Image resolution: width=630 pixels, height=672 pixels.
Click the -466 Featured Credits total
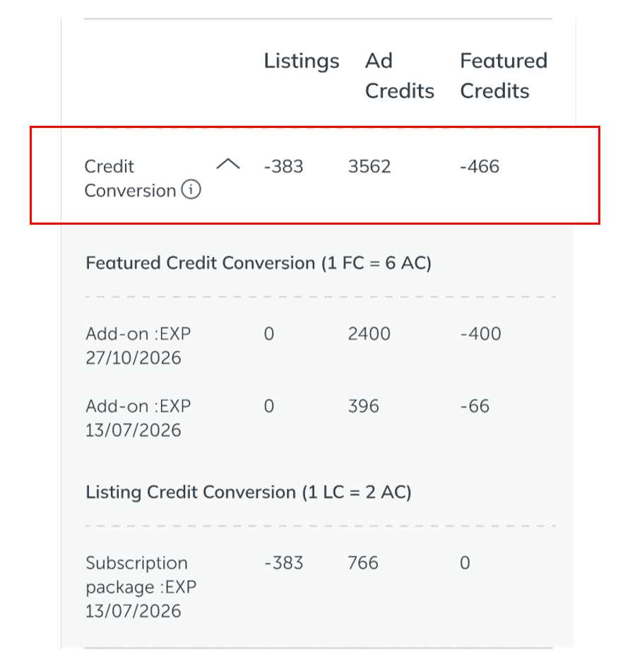[479, 167]
